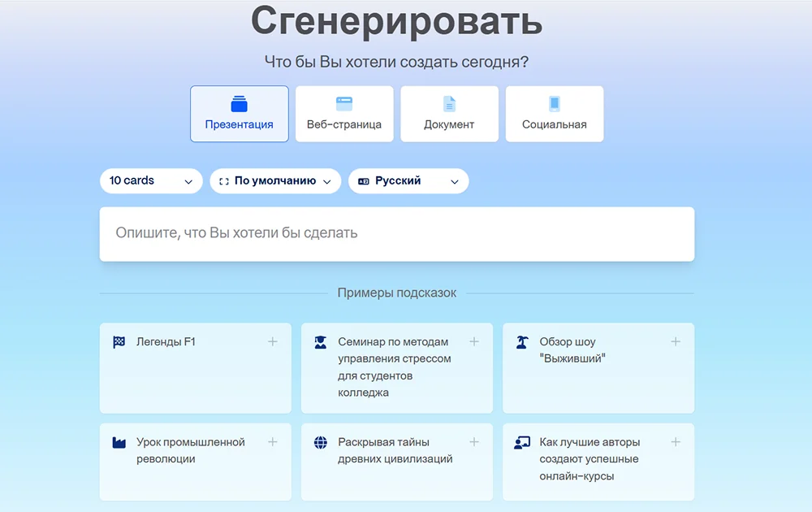The width and height of the screenshot is (812, 512).
Task: Click the instructor icon on the online courses card
Action: click(522, 443)
